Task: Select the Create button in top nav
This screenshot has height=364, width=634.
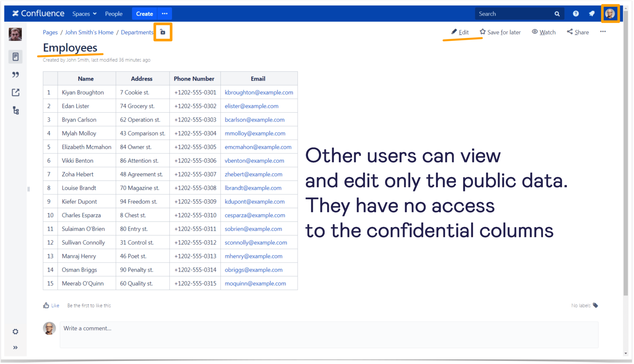Action: (x=144, y=14)
